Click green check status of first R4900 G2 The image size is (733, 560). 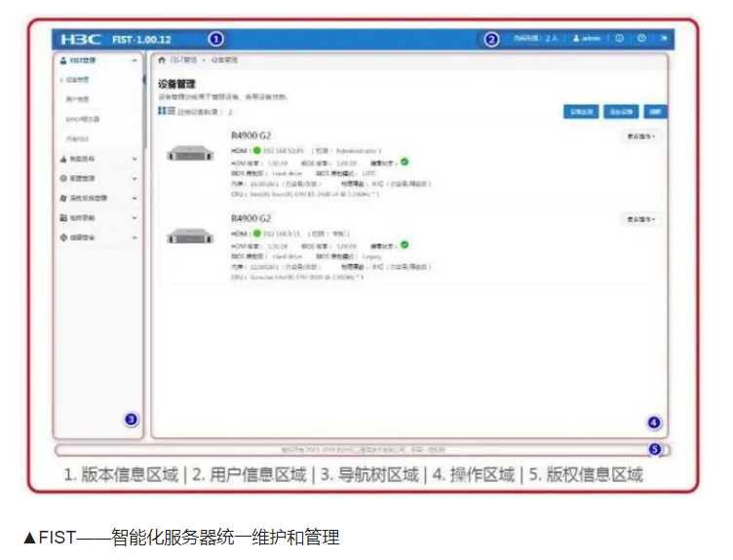coord(405,162)
